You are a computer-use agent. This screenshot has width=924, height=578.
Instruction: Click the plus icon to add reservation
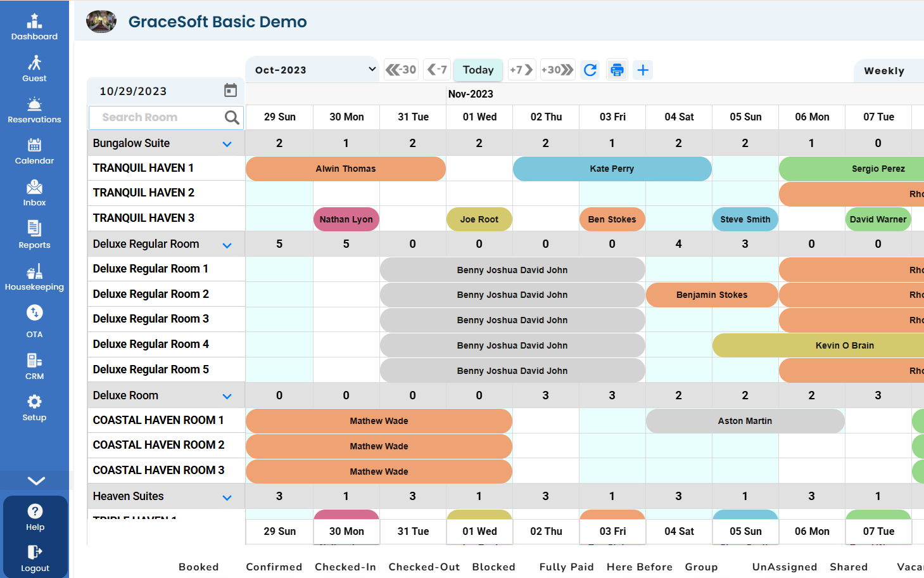click(x=643, y=70)
